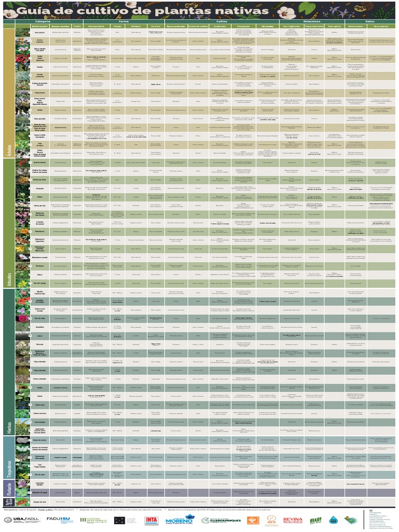This screenshot has width=399, height=532.
Task: Click the Trepadoras section label
Action: click(x=9, y=469)
